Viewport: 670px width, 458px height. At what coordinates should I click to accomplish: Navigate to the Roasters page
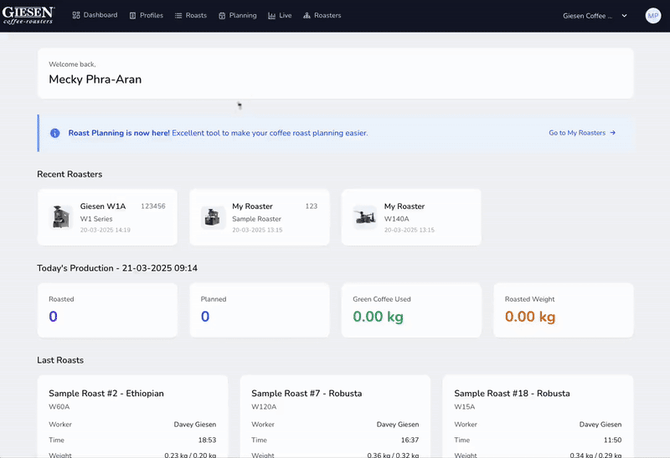[x=321, y=16]
